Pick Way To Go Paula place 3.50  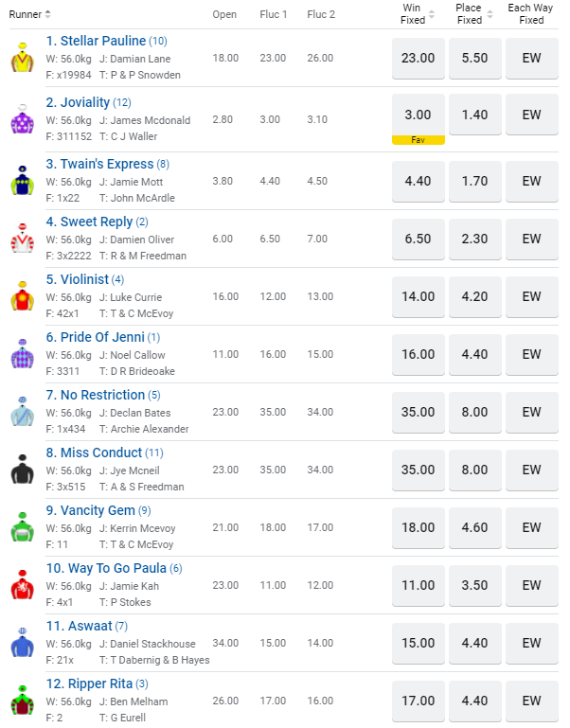click(474, 585)
